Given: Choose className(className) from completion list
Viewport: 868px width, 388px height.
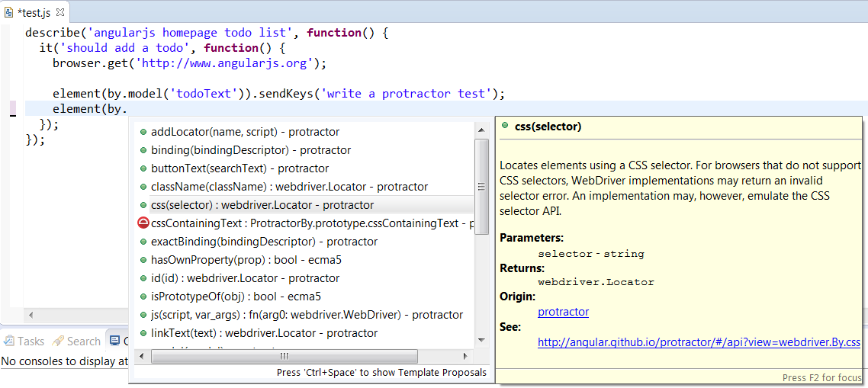Looking at the screenshot, I should 289,187.
